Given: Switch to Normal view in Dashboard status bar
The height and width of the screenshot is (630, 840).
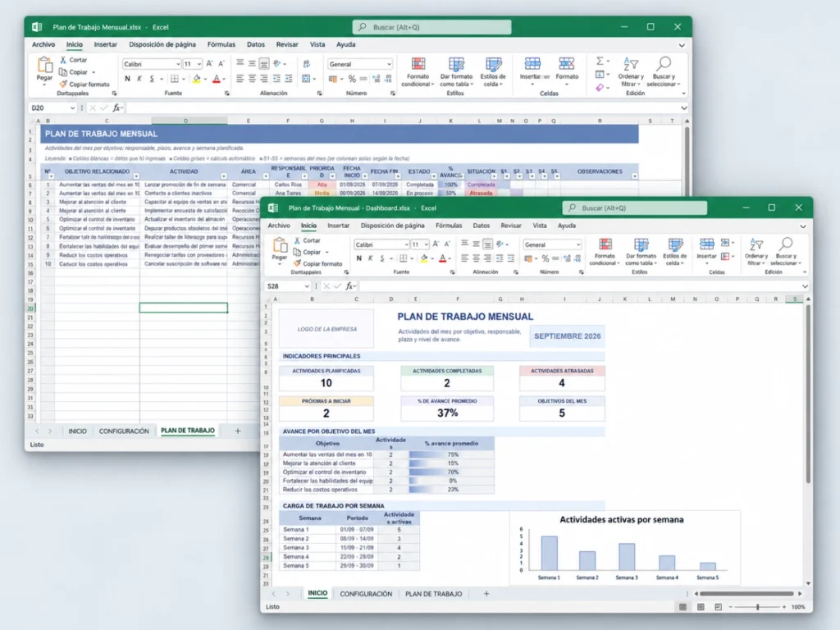Looking at the screenshot, I should click(x=682, y=607).
